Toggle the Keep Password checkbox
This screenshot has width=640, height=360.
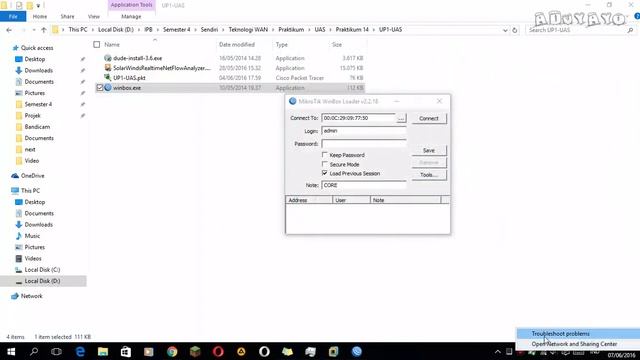coord(325,155)
